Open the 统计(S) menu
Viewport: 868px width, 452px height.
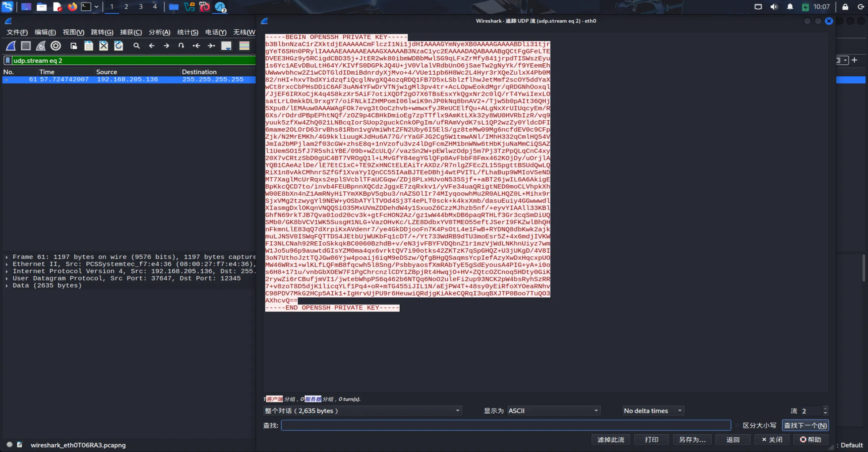click(188, 32)
